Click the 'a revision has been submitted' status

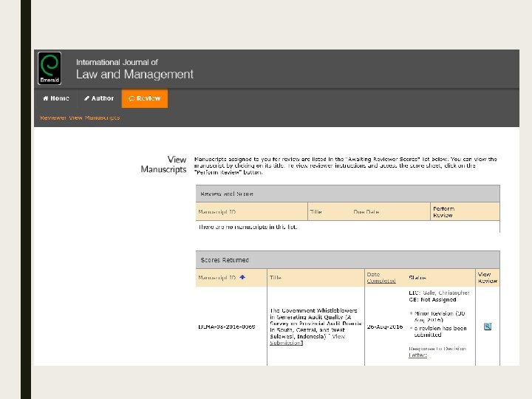pos(440,332)
